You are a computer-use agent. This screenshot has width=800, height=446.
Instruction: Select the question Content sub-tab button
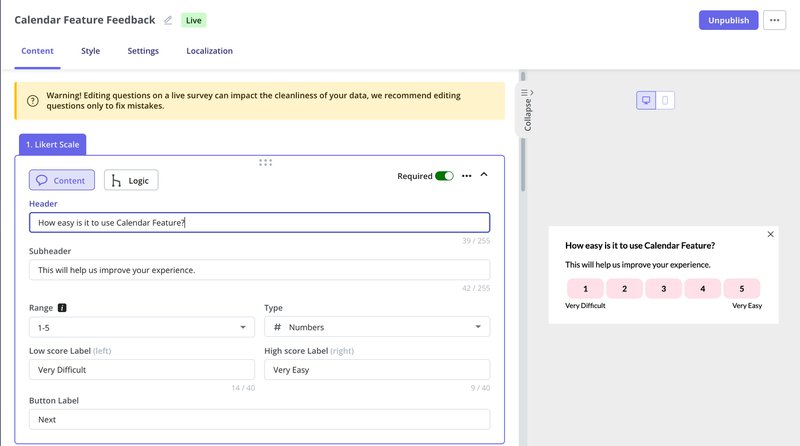click(x=62, y=180)
